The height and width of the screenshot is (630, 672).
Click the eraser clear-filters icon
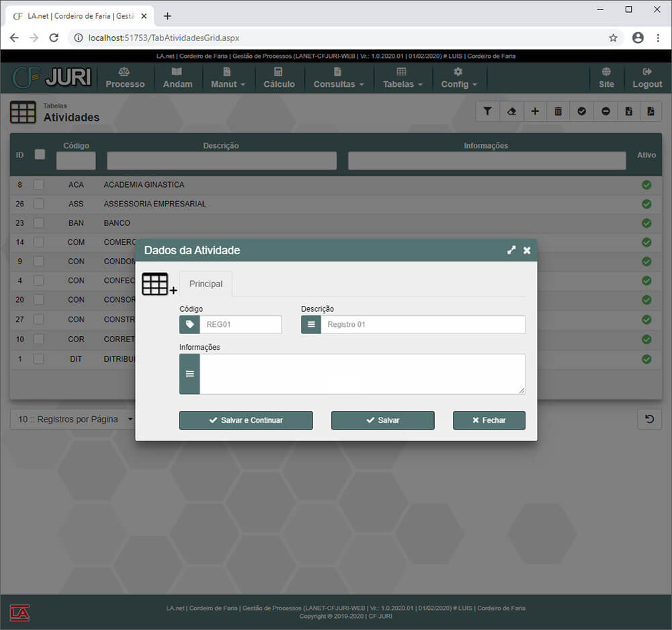pos(511,112)
